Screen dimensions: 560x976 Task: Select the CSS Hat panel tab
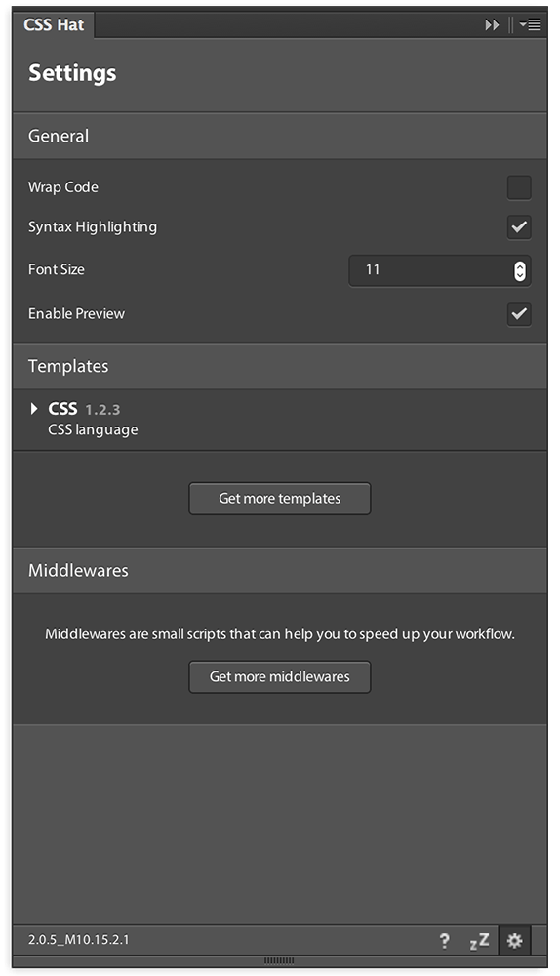coord(54,25)
